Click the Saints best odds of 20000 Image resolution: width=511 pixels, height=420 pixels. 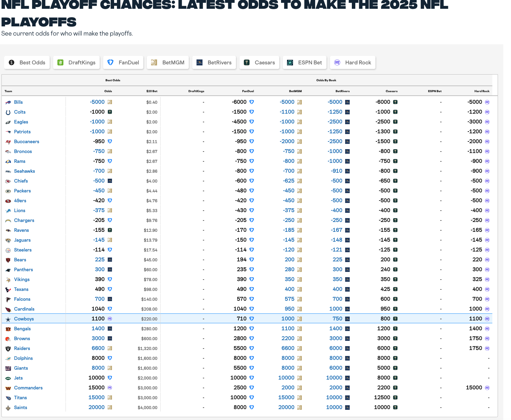96,407
